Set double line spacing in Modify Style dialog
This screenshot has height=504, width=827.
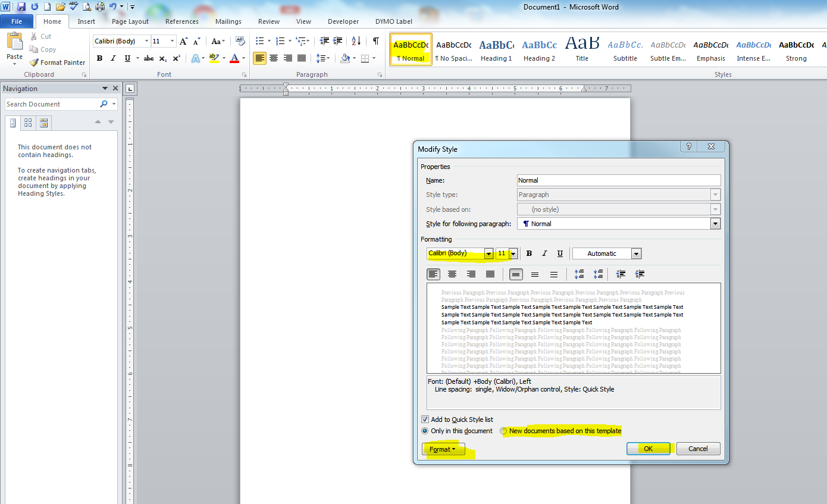[554, 274]
